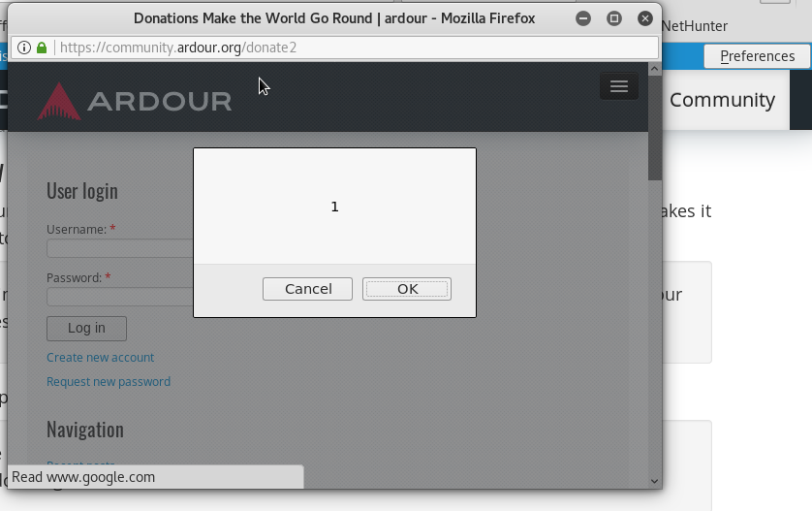Click the site information icon in address bar
812x511 pixels.
[24, 48]
